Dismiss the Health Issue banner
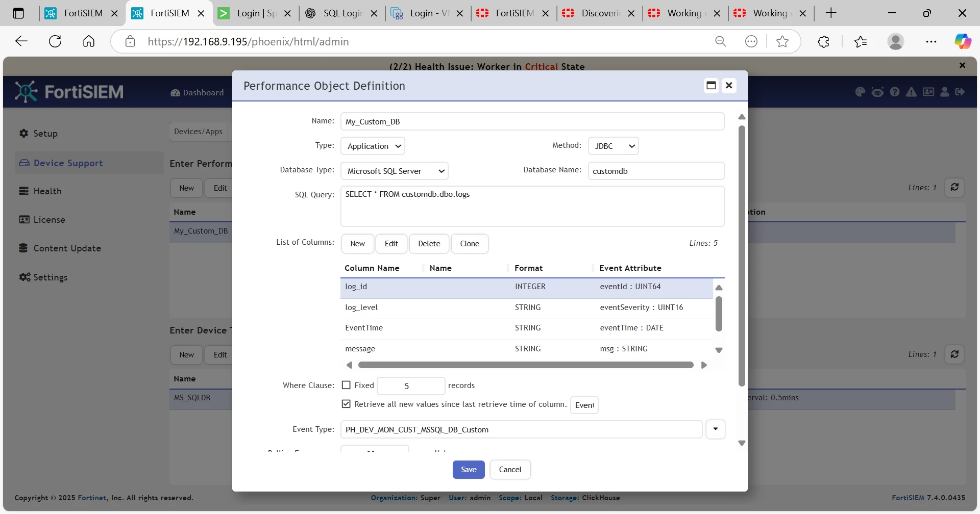980x514 pixels. pyautogui.click(x=962, y=65)
